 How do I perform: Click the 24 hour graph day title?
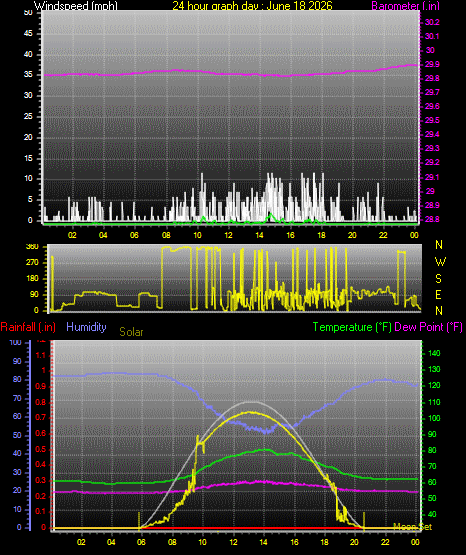pos(252,6)
